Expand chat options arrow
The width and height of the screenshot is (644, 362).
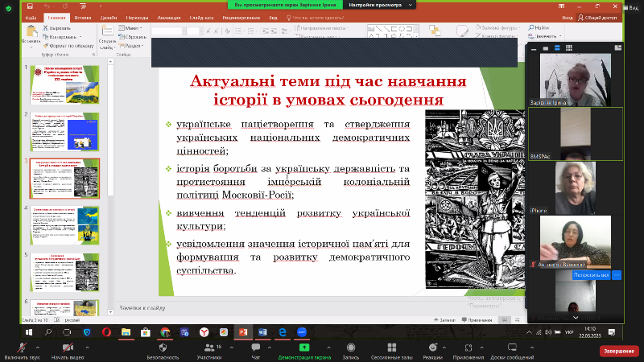270,348
